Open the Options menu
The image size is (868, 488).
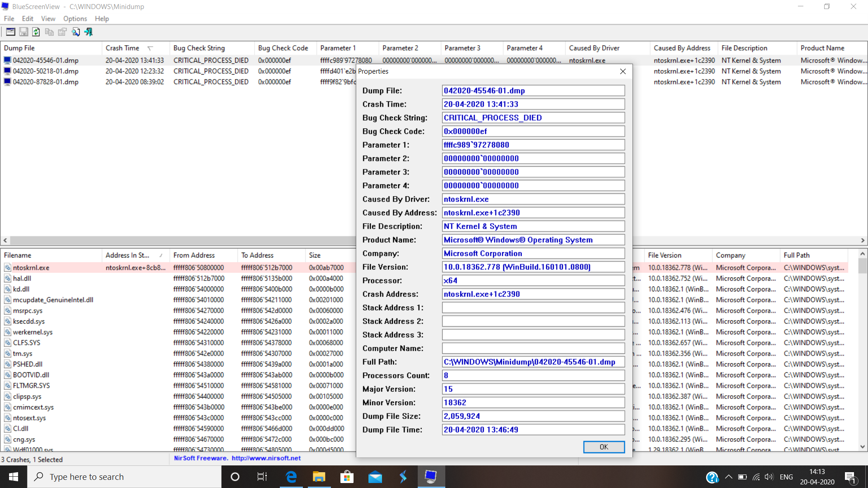pyautogui.click(x=75, y=19)
